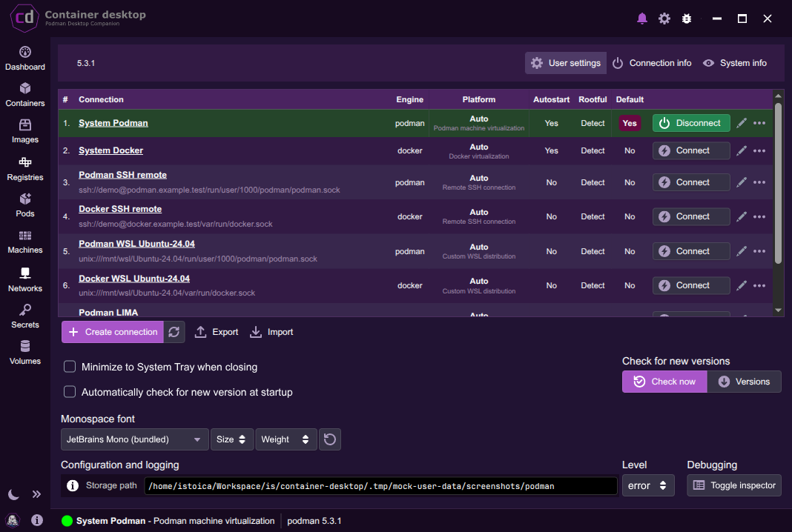Open more options for Podman WSL Ubuntu-24.04
This screenshot has width=792, height=532.
click(x=759, y=251)
